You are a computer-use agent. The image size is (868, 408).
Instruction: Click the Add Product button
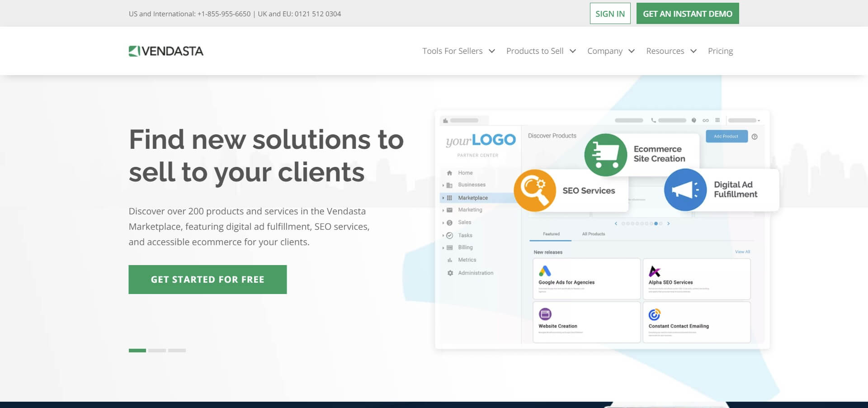tap(726, 136)
